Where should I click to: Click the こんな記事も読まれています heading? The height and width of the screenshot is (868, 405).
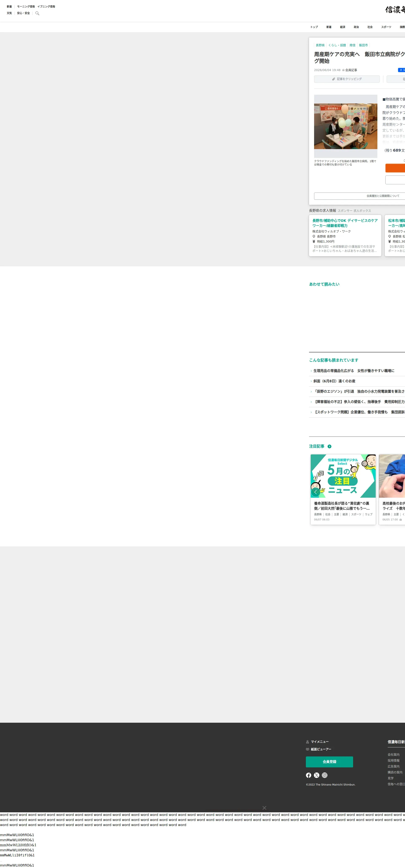pos(333,361)
